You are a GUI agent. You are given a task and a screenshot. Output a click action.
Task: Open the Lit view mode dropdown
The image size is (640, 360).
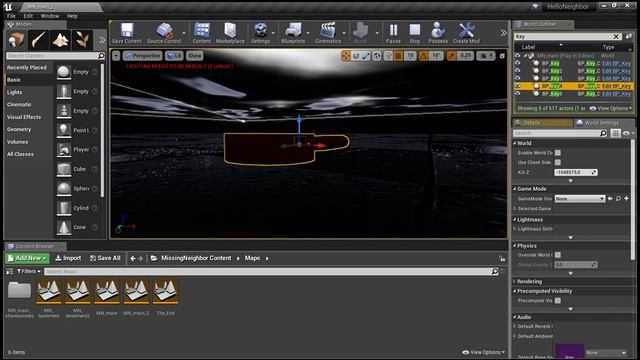click(174, 56)
